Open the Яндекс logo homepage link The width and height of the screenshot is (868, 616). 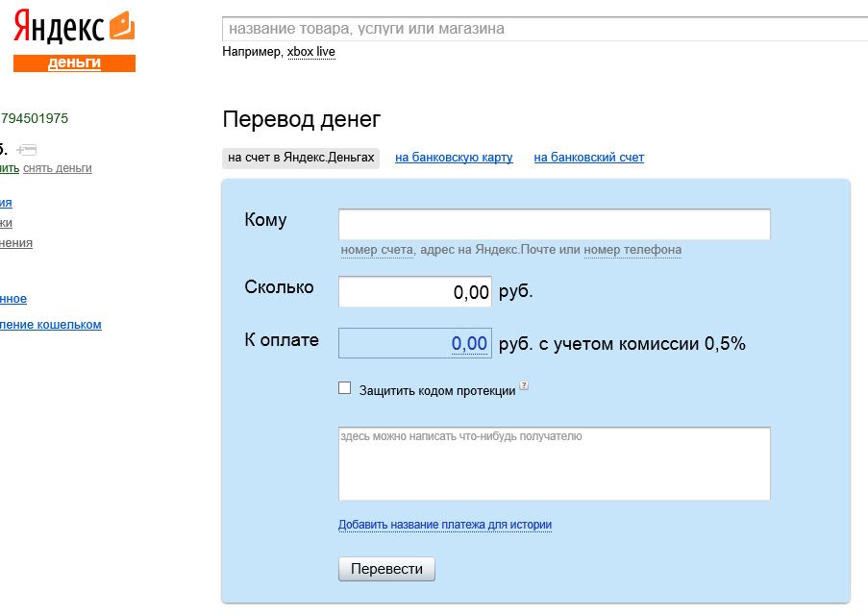[x=59, y=27]
